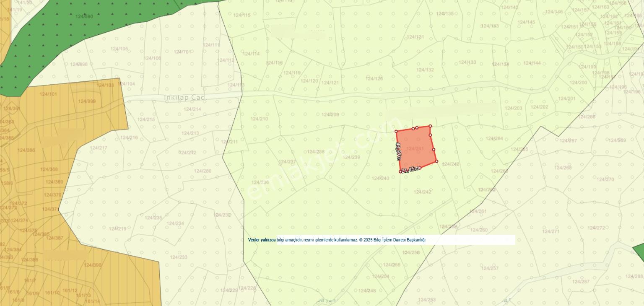
Task: Click the 43,97m edge measurement label
Action: click(x=398, y=151)
